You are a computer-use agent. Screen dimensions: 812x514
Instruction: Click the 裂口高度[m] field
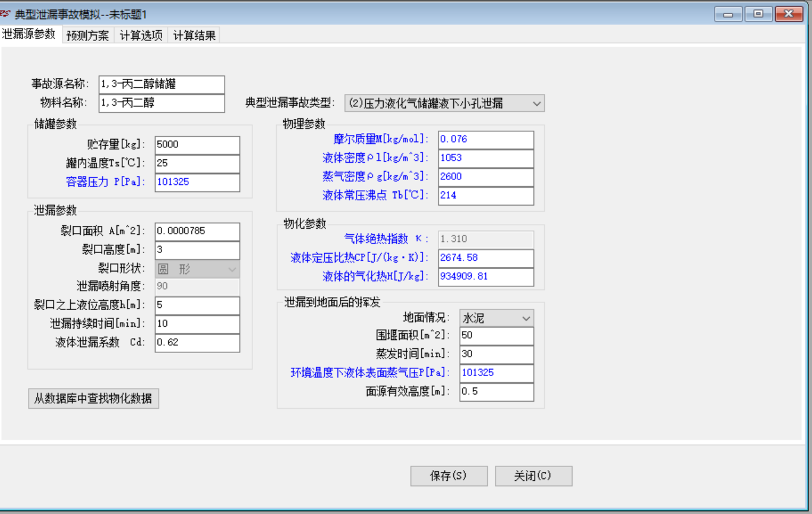(197, 250)
